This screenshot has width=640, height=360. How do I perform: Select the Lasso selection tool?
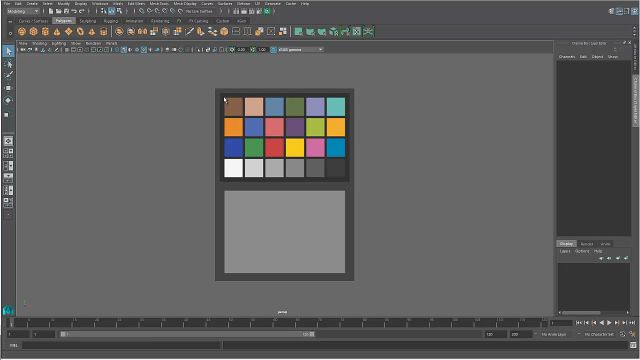click(x=8, y=64)
